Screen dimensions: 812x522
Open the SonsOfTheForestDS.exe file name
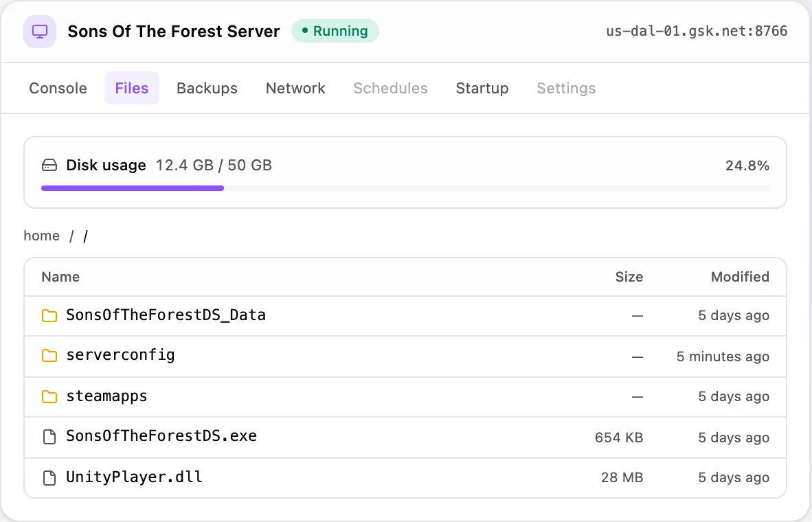pyautogui.click(x=161, y=436)
